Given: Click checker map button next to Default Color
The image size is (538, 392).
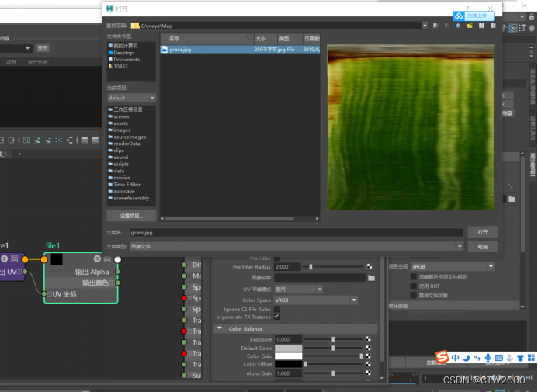Looking at the screenshot, I should pyautogui.click(x=368, y=348).
